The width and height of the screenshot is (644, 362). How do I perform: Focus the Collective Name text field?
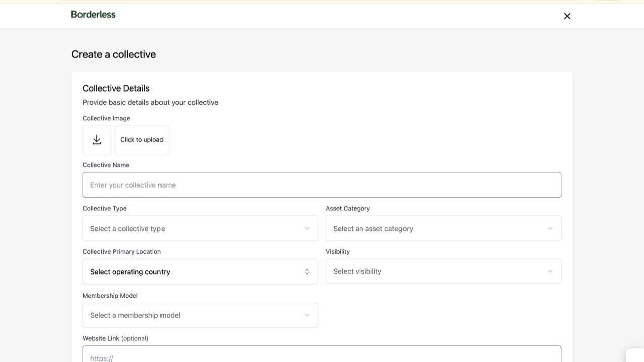pos(322,185)
